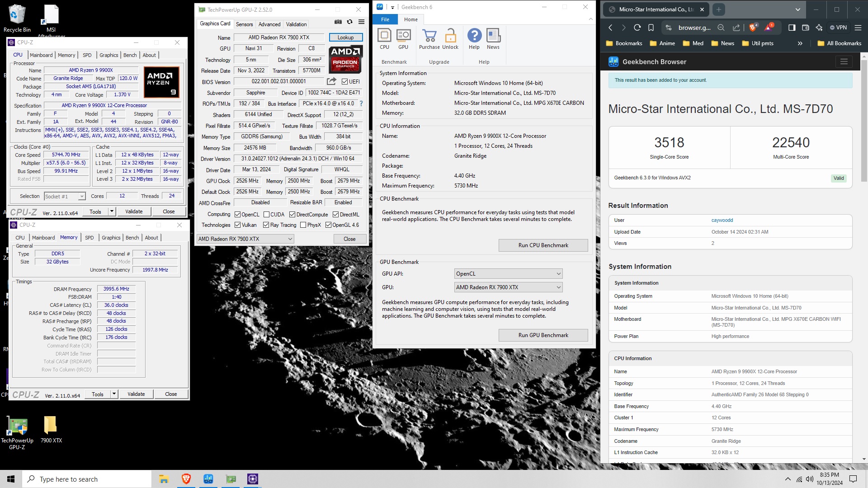Show hidden system tray icons
Image resolution: width=868 pixels, height=488 pixels.
coord(788,479)
